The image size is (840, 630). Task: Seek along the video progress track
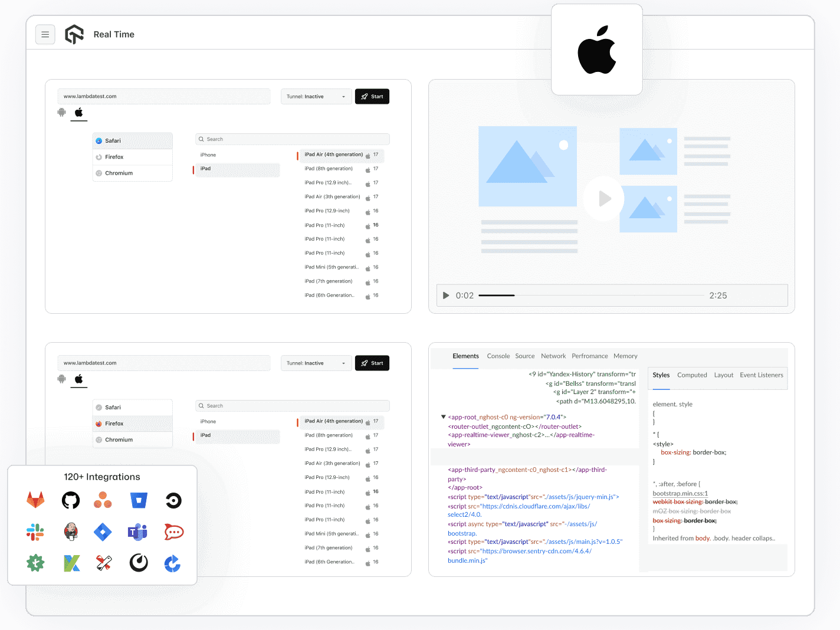(x=591, y=295)
